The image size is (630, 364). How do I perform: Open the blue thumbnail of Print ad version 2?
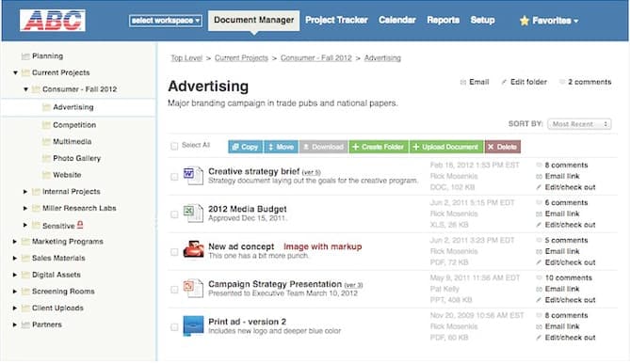[193, 325]
